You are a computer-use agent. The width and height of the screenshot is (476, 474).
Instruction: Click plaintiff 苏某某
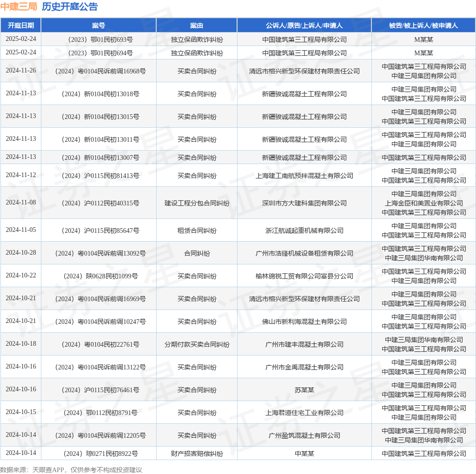tap(304, 389)
